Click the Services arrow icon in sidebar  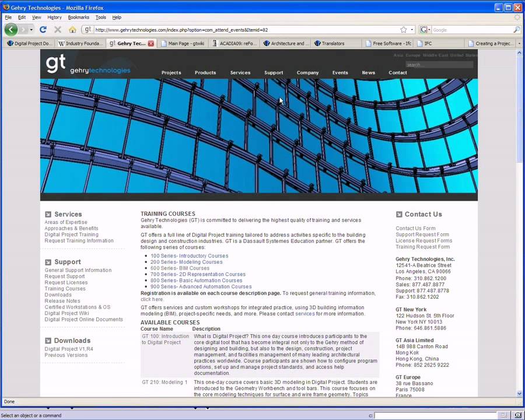[x=48, y=214]
